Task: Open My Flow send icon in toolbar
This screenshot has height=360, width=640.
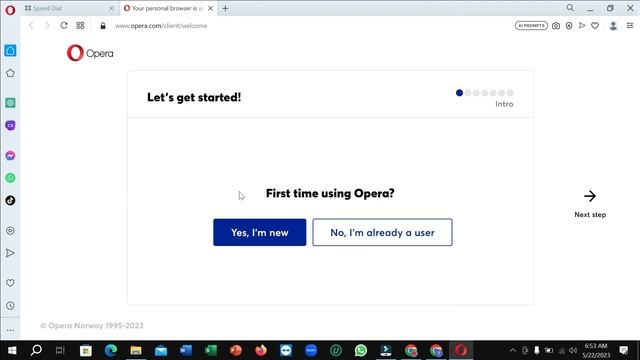Action: coord(582,25)
